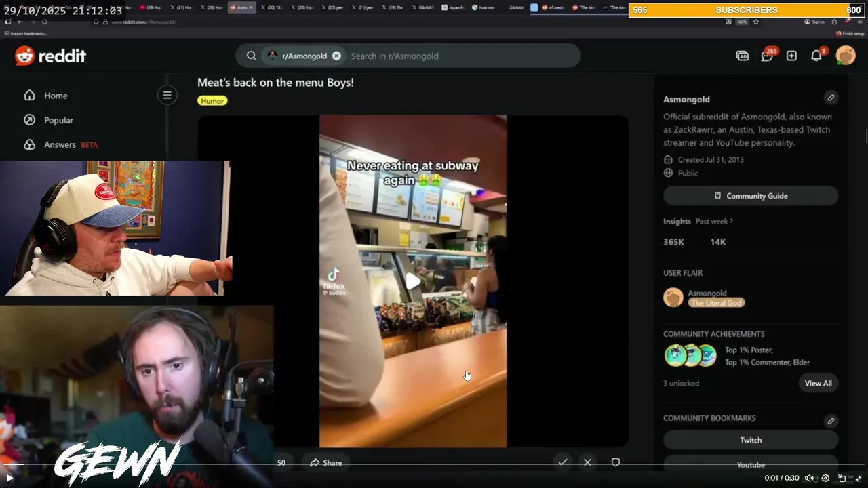
Task: Remove the r/Asmongold search filter chip
Action: click(336, 56)
